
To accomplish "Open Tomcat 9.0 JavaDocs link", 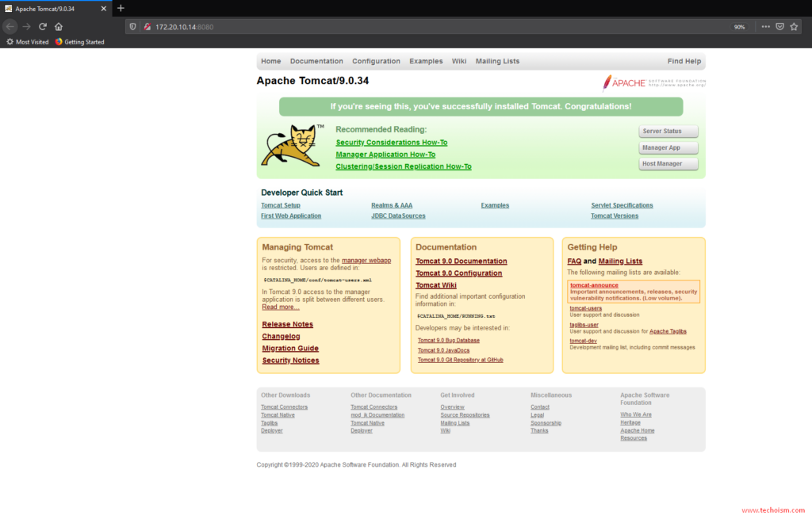I will tap(444, 350).
